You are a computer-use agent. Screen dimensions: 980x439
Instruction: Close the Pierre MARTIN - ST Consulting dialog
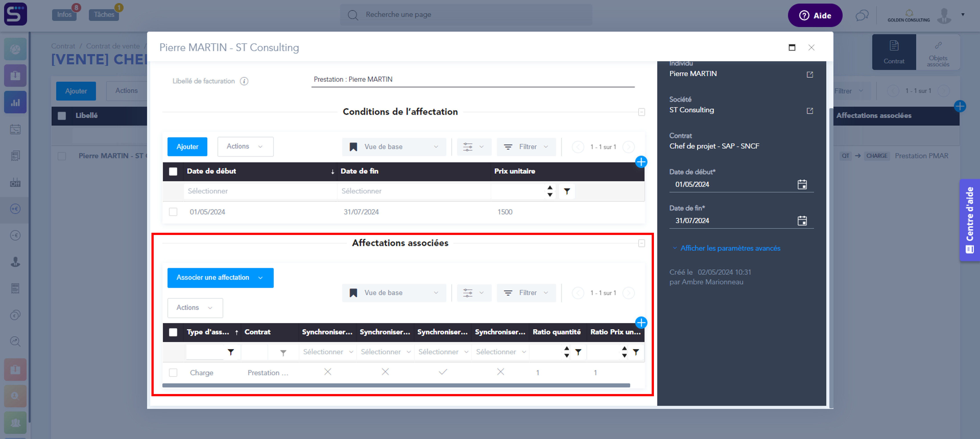811,47
